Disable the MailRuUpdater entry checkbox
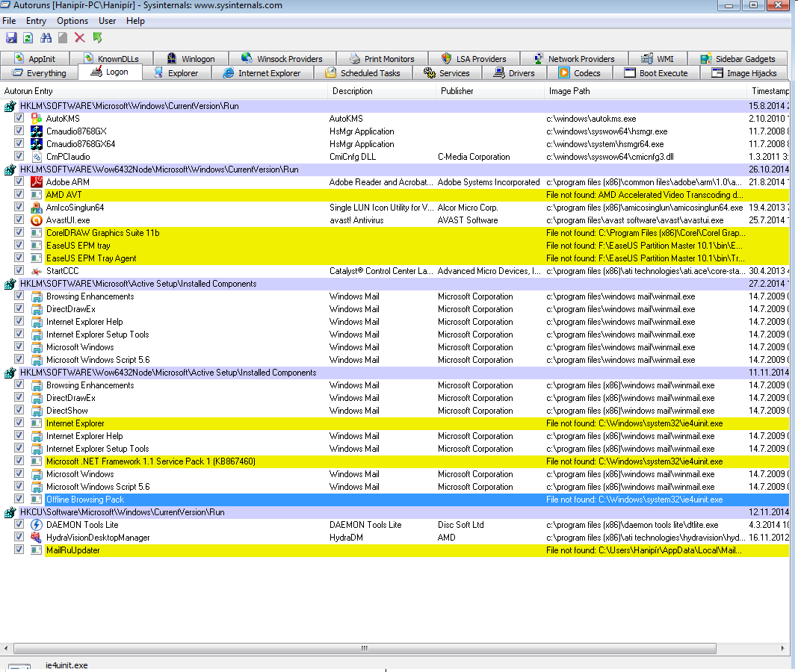 pyautogui.click(x=19, y=550)
